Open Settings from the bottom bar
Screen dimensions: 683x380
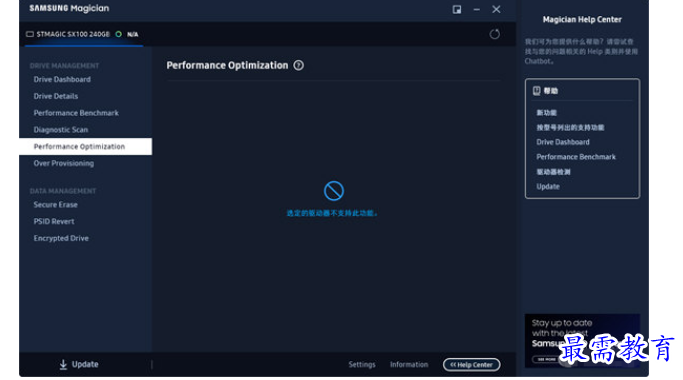coord(362,364)
